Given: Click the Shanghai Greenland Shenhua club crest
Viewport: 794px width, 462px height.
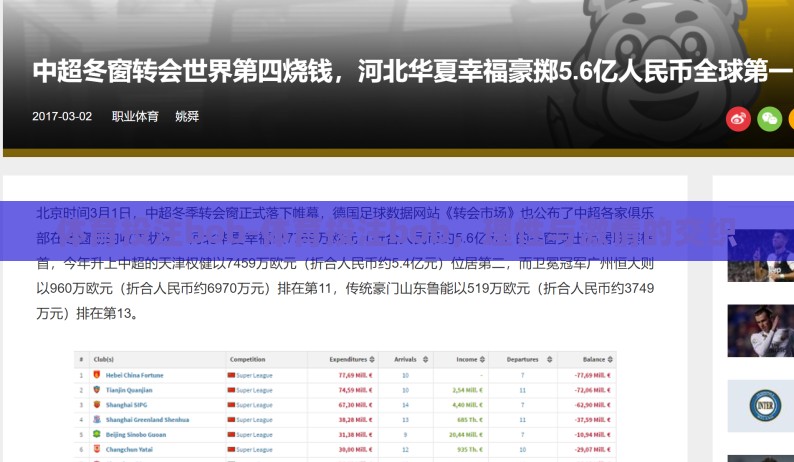Looking at the screenshot, I should (97, 419).
